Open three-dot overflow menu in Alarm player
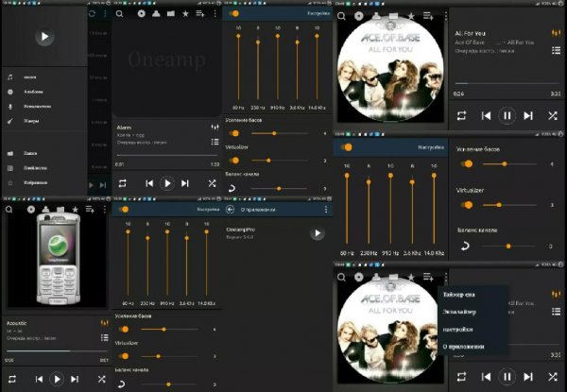The height and width of the screenshot is (392, 567). (x=215, y=14)
